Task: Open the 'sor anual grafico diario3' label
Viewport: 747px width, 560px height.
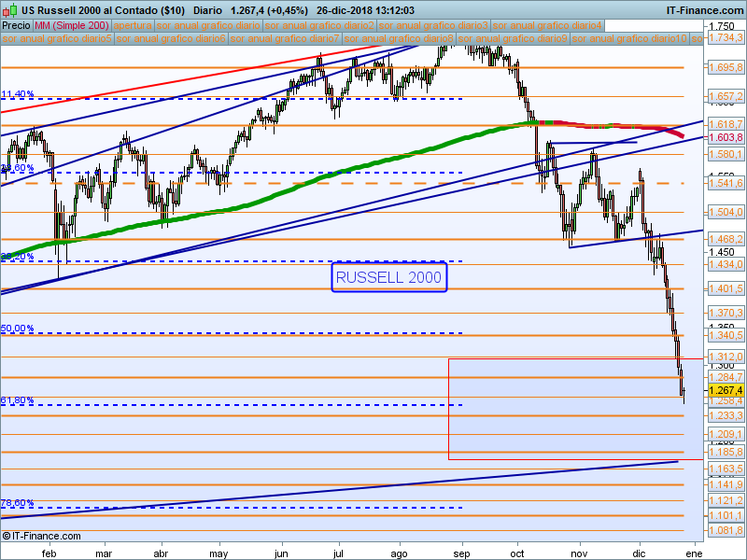Action: coord(433,26)
